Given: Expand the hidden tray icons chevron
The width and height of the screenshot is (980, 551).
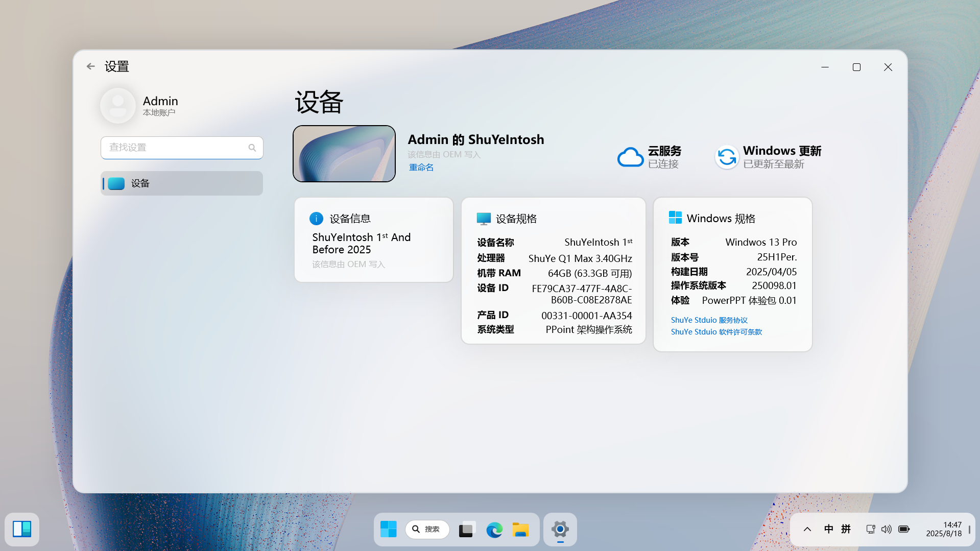Looking at the screenshot, I should 807,529.
